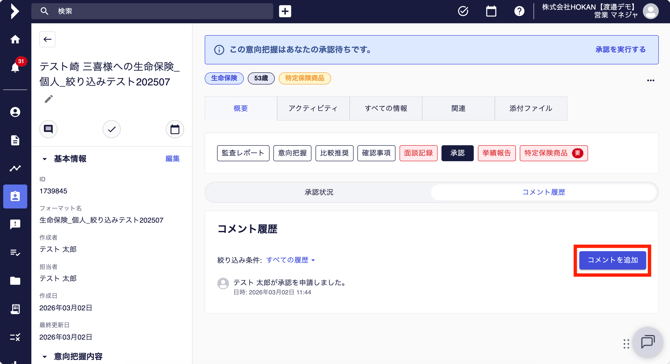Open the three-dots more options menu

point(650,80)
